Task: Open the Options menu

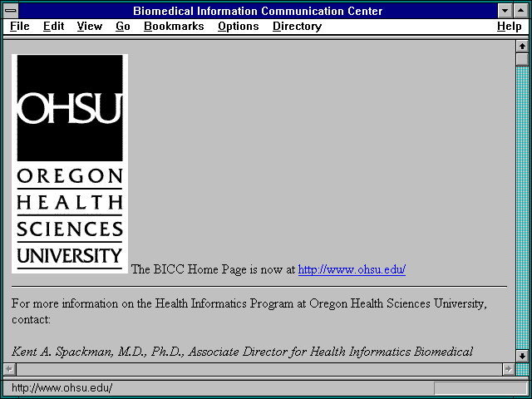Action: [x=239, y=27]
